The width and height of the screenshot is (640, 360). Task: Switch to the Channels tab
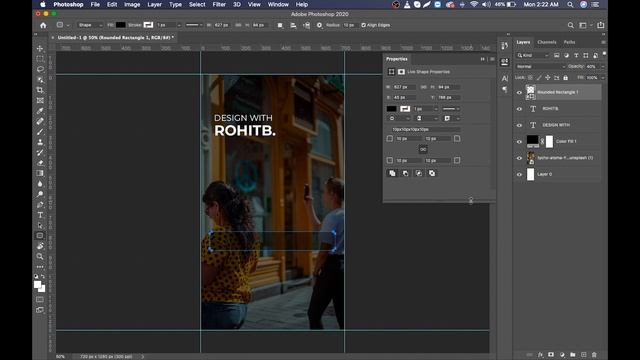click(547, 42)
